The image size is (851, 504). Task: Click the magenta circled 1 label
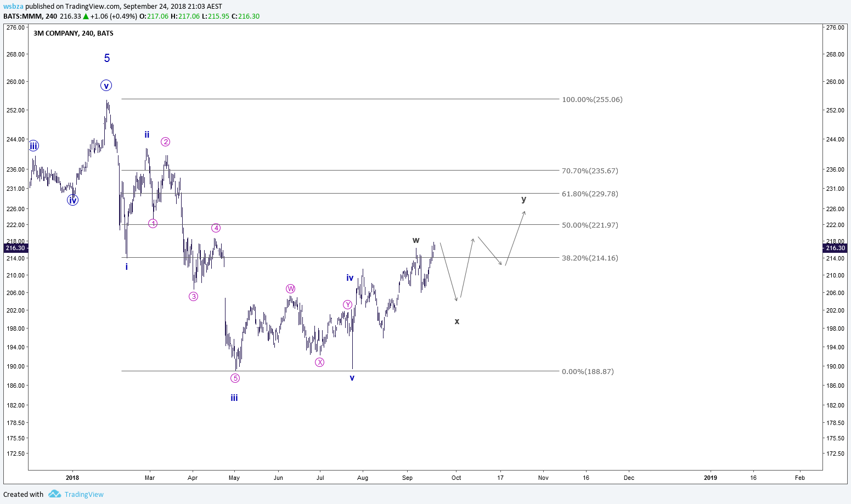coord(153,223)
